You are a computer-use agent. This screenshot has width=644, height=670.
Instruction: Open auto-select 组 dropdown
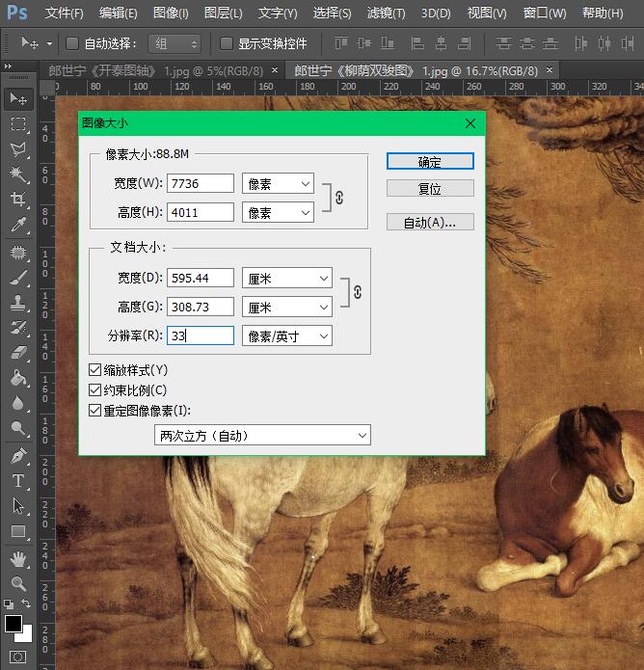(174, 43)
